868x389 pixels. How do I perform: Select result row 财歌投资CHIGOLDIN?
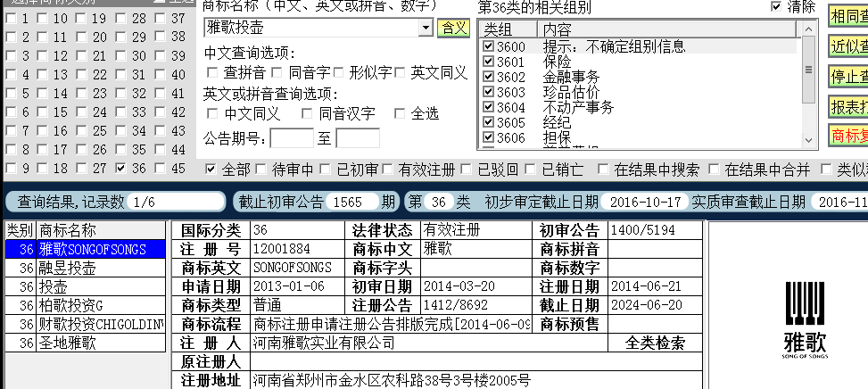[x=86, y=324]
